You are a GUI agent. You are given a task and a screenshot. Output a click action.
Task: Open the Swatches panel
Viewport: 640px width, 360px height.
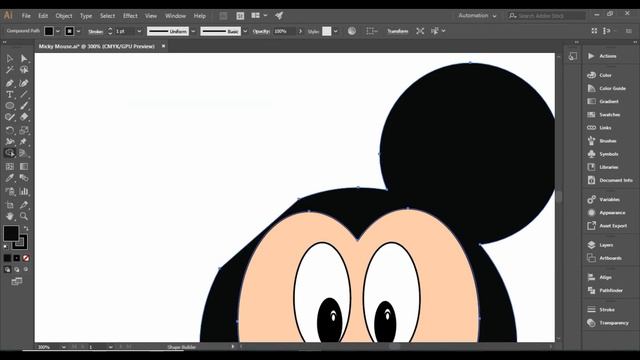610,115
